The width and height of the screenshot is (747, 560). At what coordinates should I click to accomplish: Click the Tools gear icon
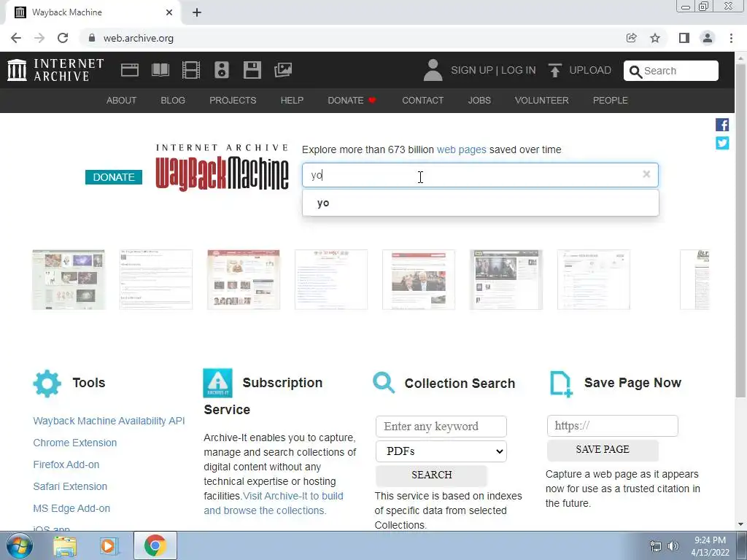[47, 384]
